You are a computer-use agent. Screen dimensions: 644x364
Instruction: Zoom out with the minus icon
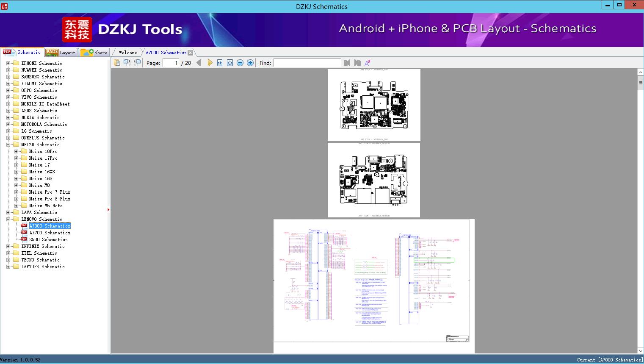240,63
